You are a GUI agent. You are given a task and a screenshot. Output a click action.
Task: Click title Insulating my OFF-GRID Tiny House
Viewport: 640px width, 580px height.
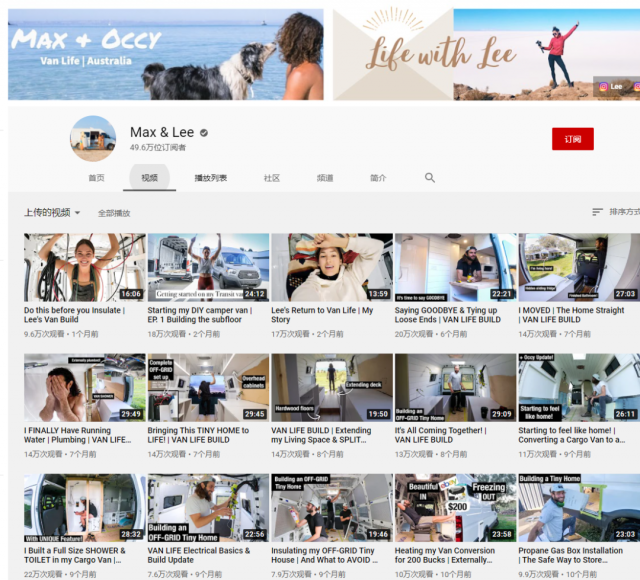[x=324, y=555]
